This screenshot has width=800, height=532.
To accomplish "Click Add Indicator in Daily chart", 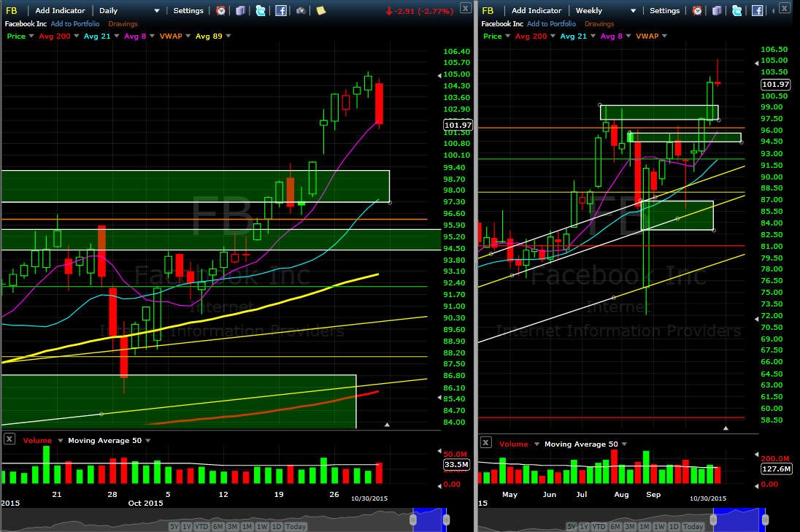I will coord(60,10).
